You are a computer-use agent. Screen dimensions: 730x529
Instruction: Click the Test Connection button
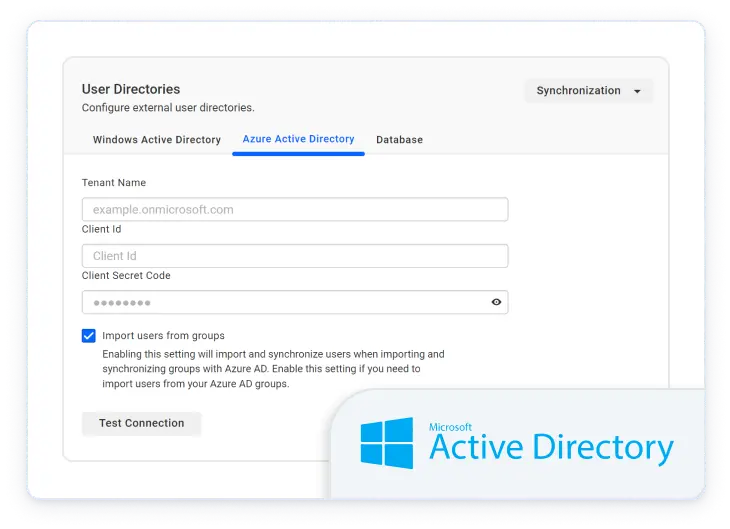142,423
